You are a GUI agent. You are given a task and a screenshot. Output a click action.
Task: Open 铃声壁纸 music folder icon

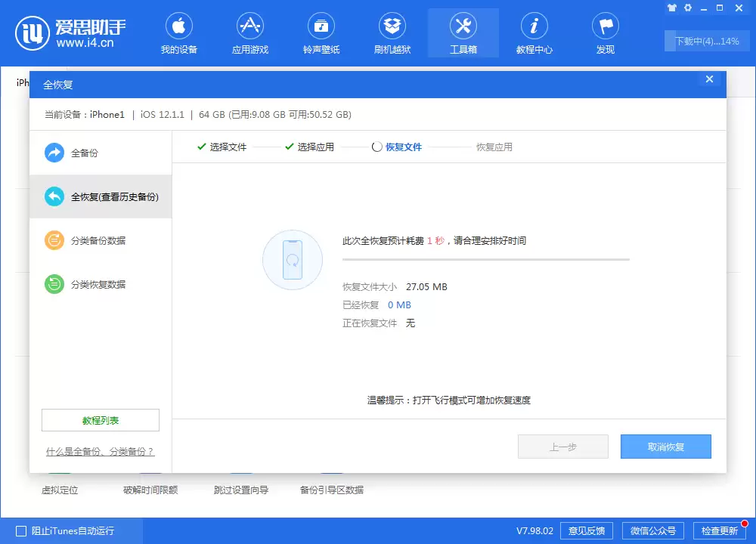click(x=321, y=26)
